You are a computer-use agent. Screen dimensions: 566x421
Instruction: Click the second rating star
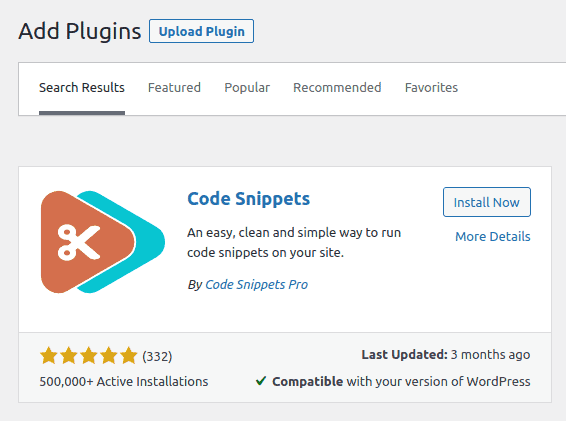pos(69,356)
